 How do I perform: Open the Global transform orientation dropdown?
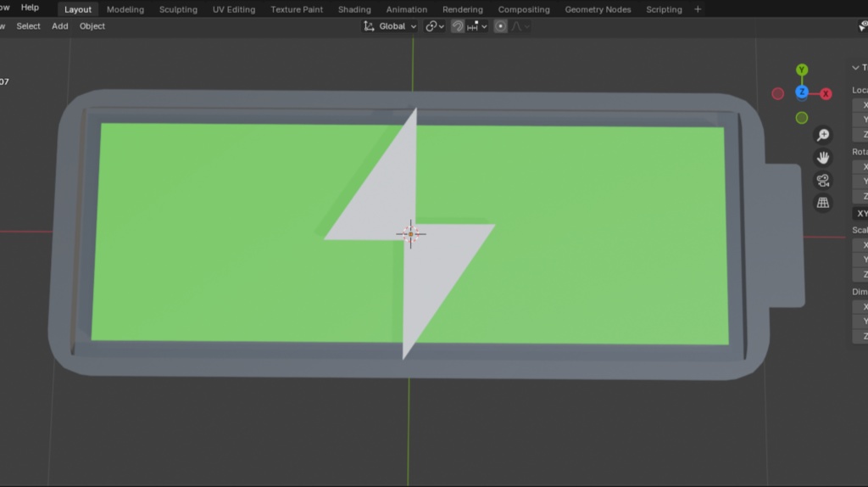point(390,26)
